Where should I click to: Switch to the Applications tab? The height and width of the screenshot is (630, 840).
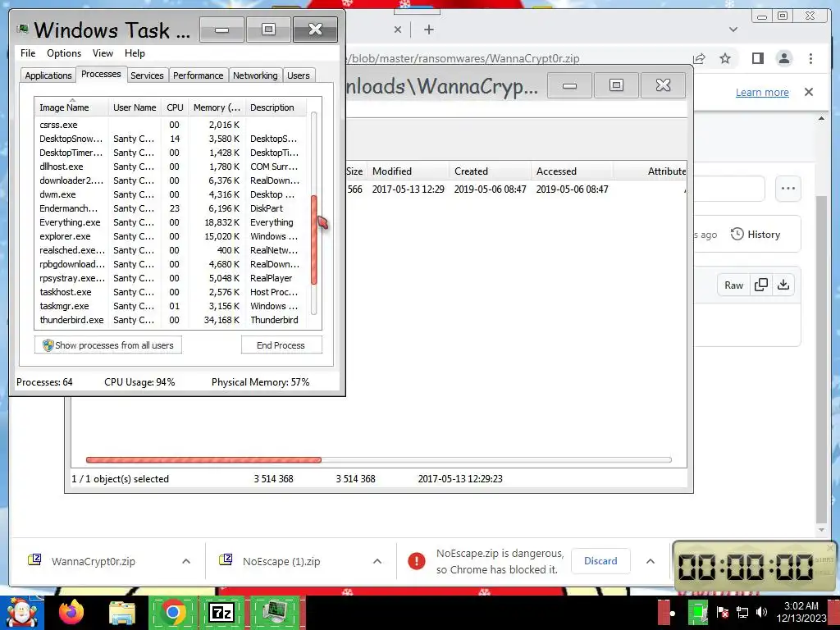[x=48, y=75]
